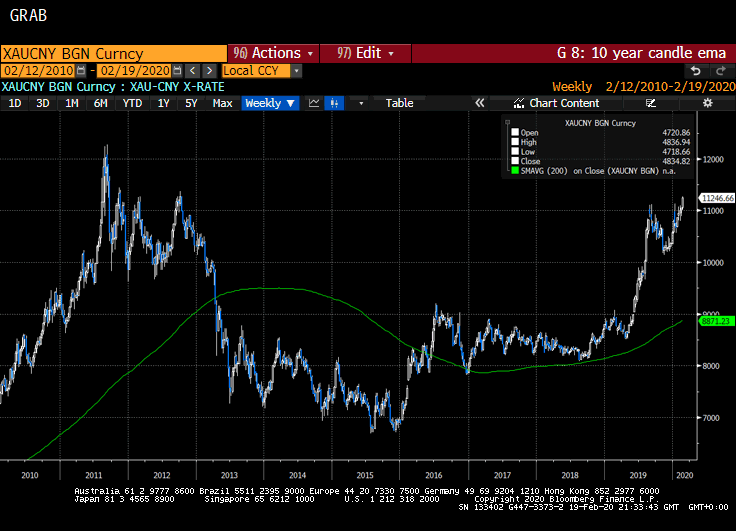Collapse panel with double chevron icon
Screen dimensions: 736x531
click(479, 103)
